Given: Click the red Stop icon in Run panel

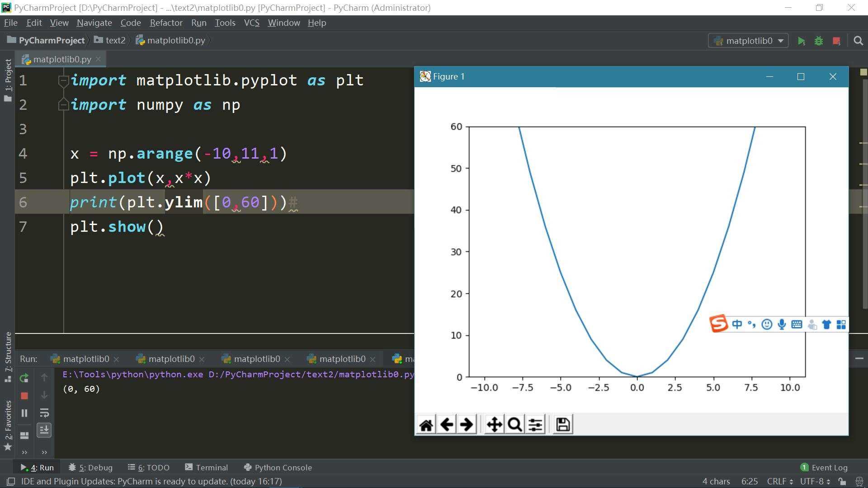Looking at the screenshot, I should pos(24,396).
